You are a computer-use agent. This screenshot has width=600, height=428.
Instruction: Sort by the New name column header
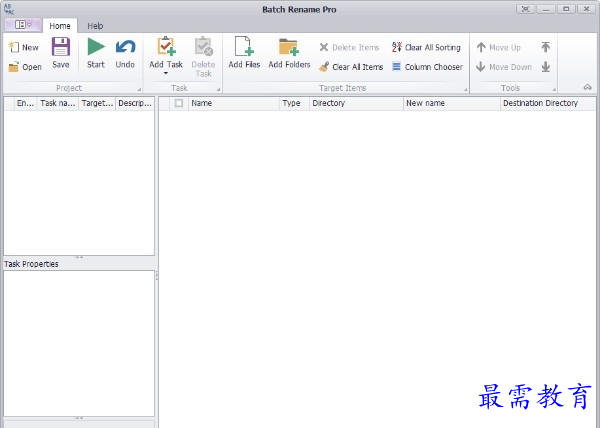452,103
